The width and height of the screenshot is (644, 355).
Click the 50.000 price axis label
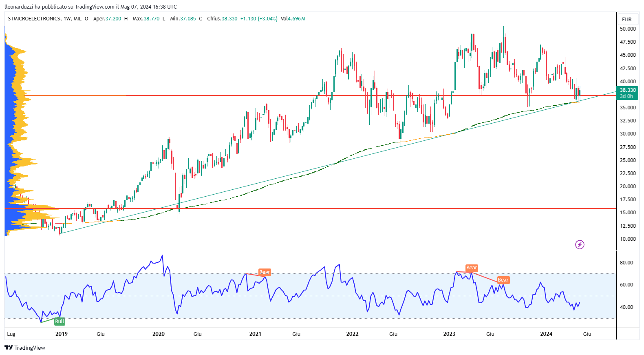coord(628,29)
